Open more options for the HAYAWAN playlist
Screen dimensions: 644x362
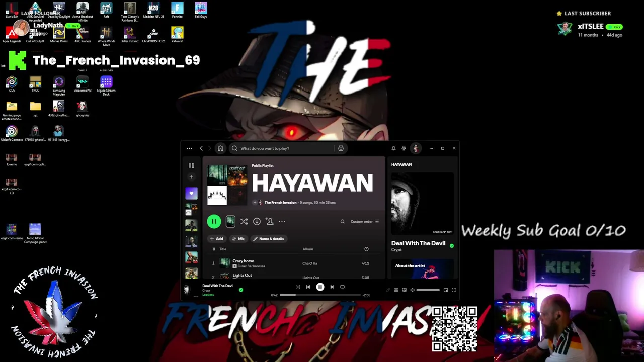click(x=282, y=221)
